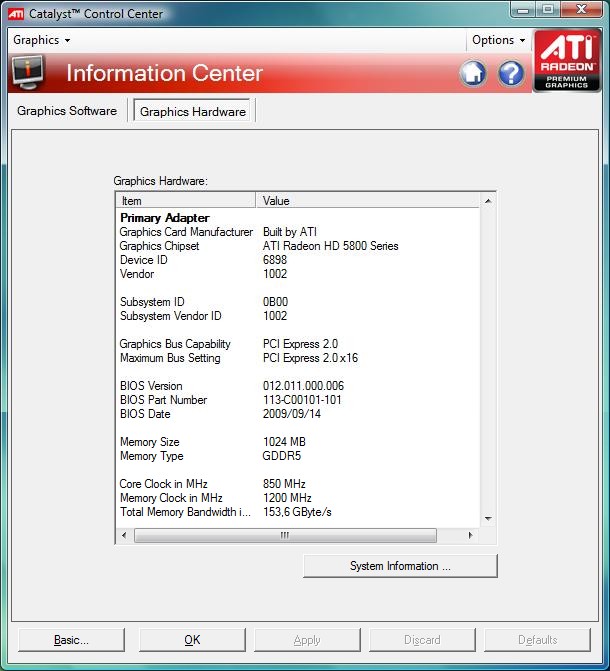
Task: Click the Apply button
Action: (307, 640)
